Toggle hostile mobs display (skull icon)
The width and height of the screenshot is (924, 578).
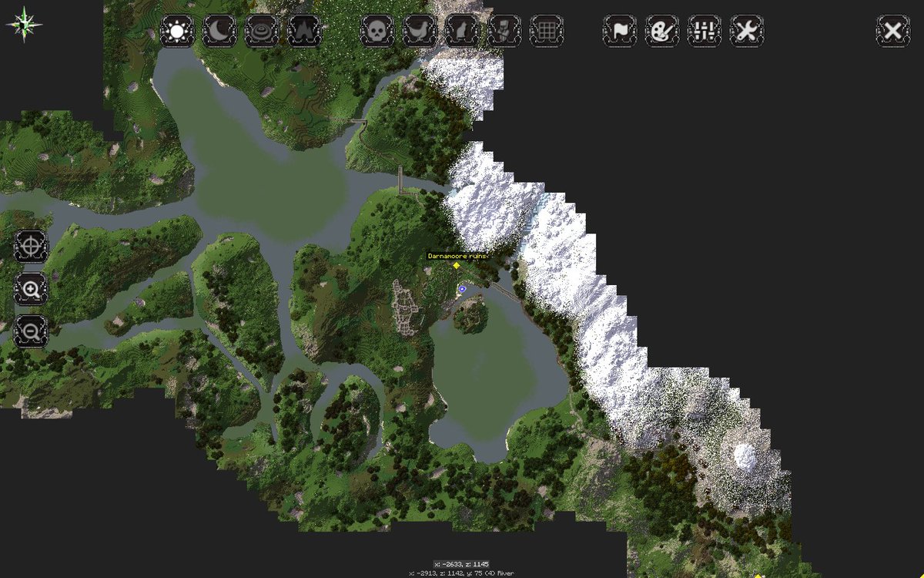(x=377, y=32)
